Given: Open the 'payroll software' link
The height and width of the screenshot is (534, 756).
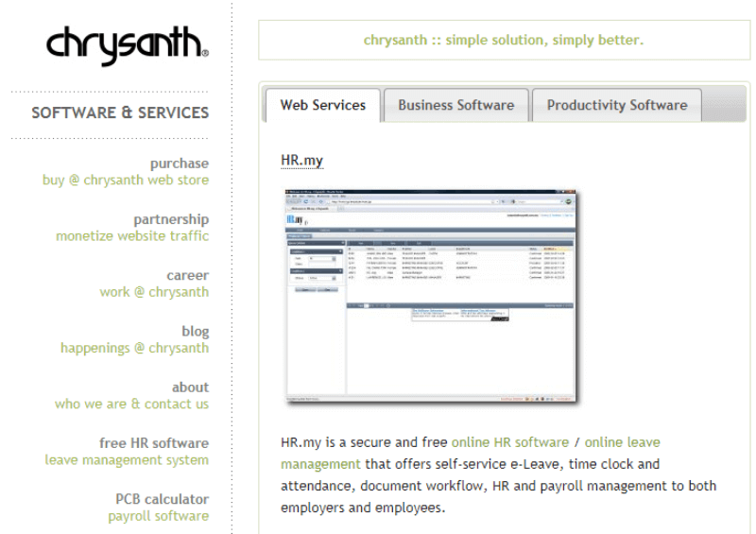Looking at the screenshot, I should pos(158,516).
